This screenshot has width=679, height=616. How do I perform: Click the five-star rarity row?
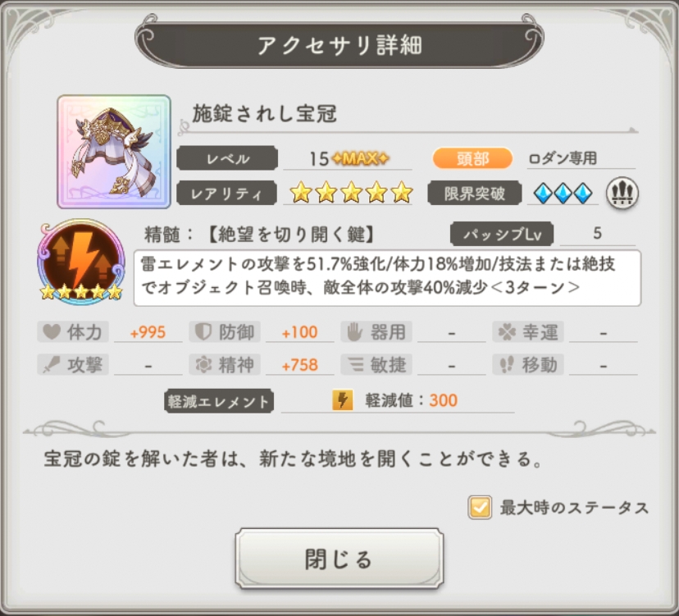click(x=350, y=192)
